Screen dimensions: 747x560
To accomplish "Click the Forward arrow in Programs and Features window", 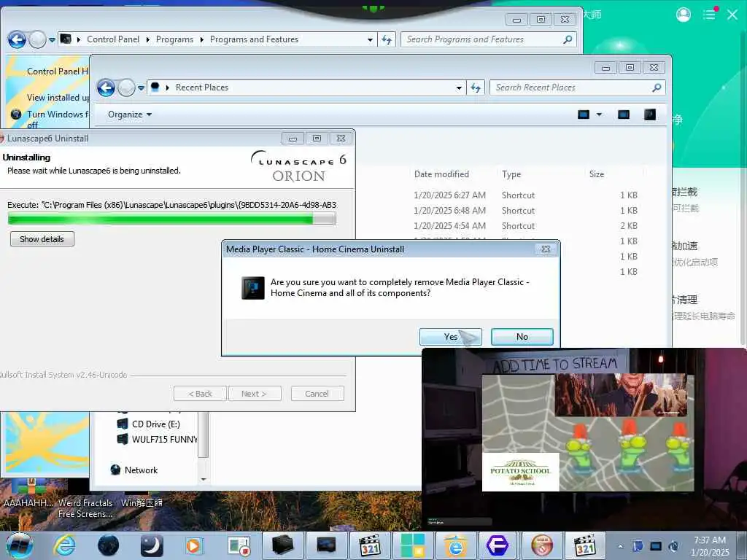I will click(x=37, y=39).
